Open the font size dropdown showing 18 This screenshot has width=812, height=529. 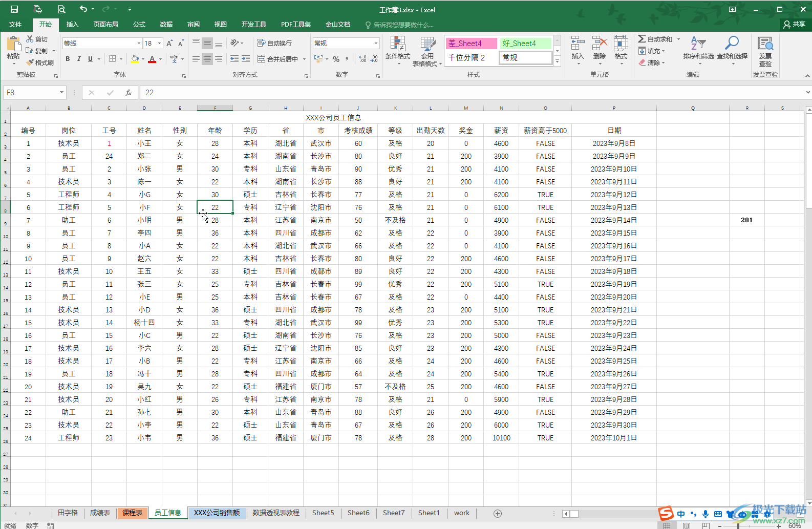pyautogui.click(x=160, y=43)
